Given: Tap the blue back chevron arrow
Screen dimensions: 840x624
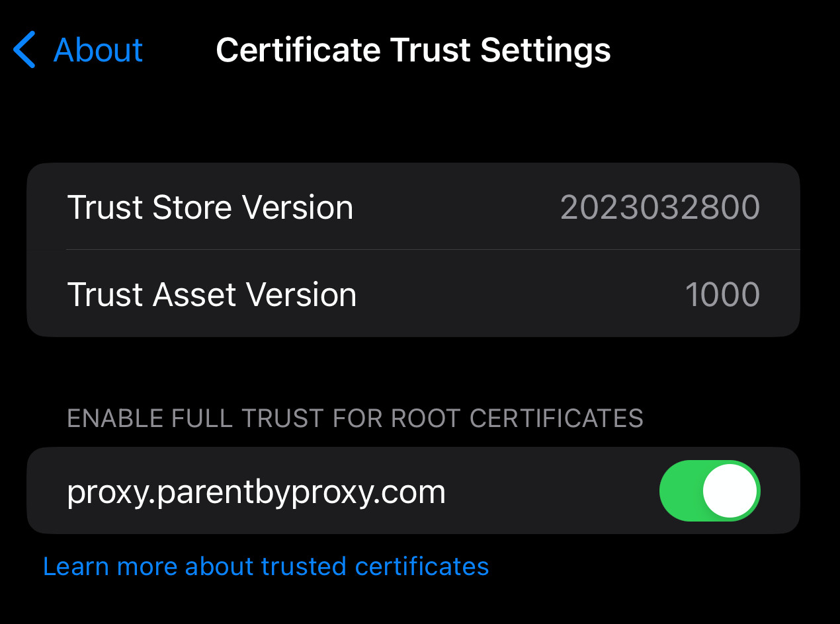Looking at the screenshot, I should pyautogui.click(x=24, y=50).
